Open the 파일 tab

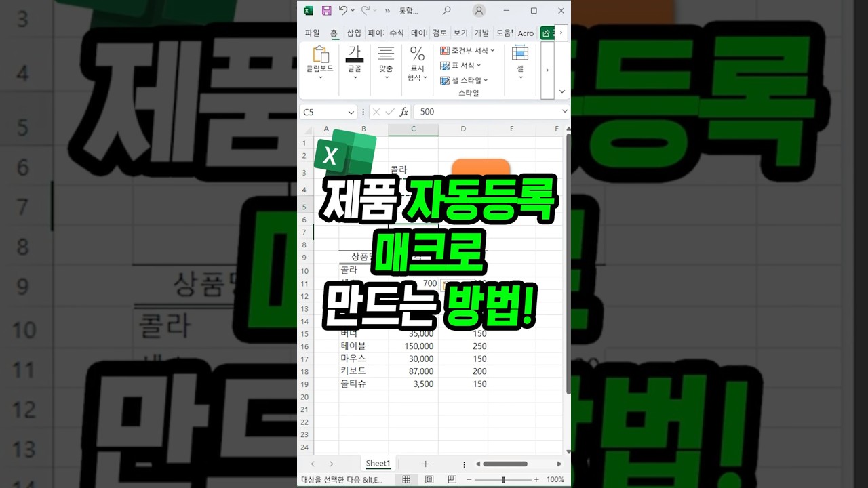pyautogui.click(x=312, y=33)
